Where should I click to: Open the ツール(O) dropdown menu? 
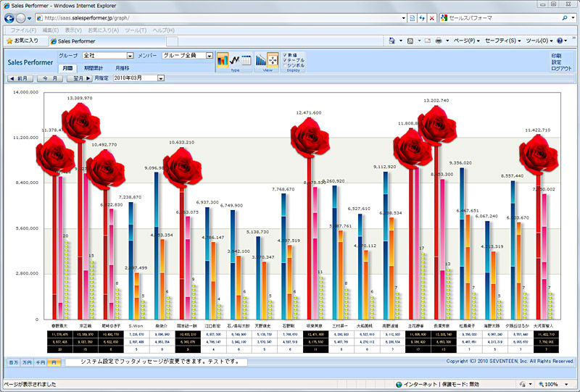(x=539, y=41)
